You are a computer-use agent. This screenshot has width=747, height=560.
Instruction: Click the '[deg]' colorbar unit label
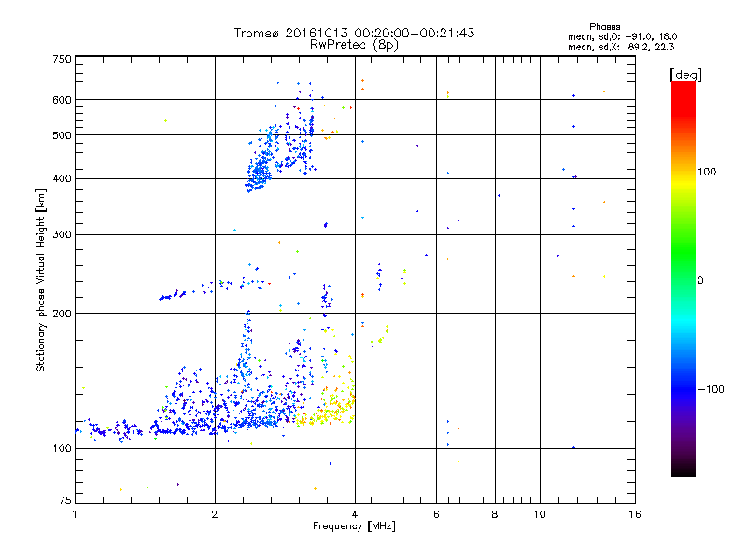685,75
